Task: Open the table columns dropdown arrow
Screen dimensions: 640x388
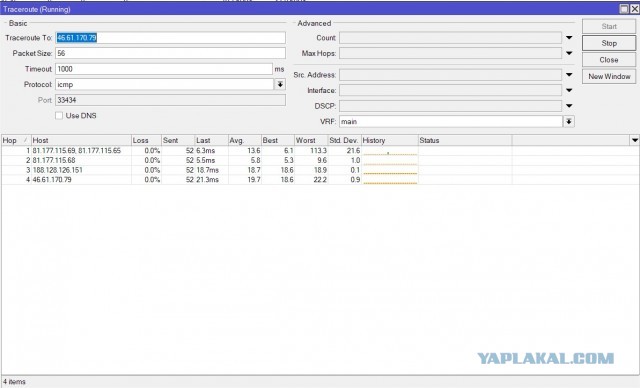Action: coord(635,140)
